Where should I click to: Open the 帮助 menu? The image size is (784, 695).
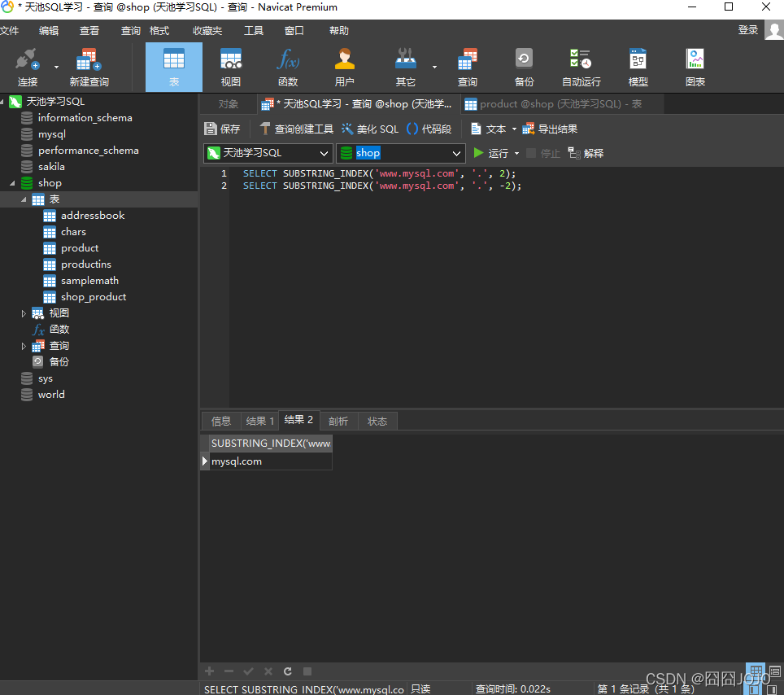(x=339, y=31)
